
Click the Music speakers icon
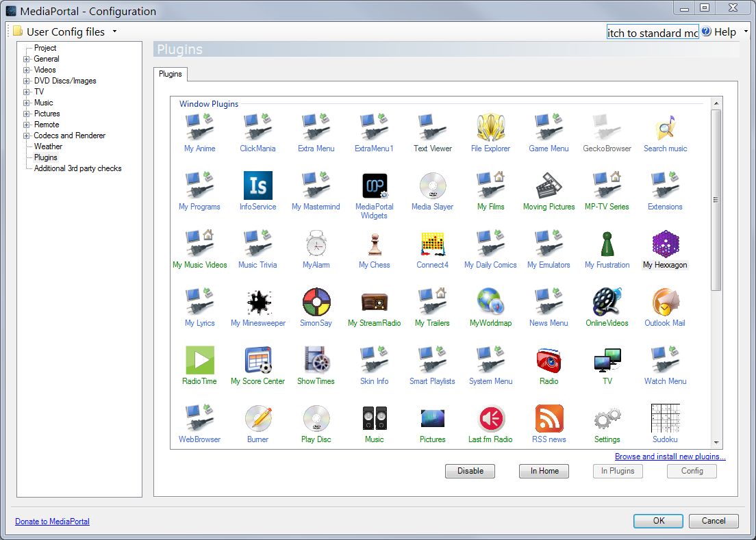(375, 418)
